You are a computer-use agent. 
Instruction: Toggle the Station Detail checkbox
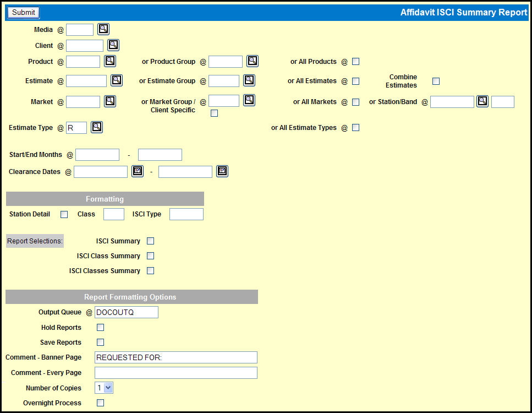[x=64, y=214]
